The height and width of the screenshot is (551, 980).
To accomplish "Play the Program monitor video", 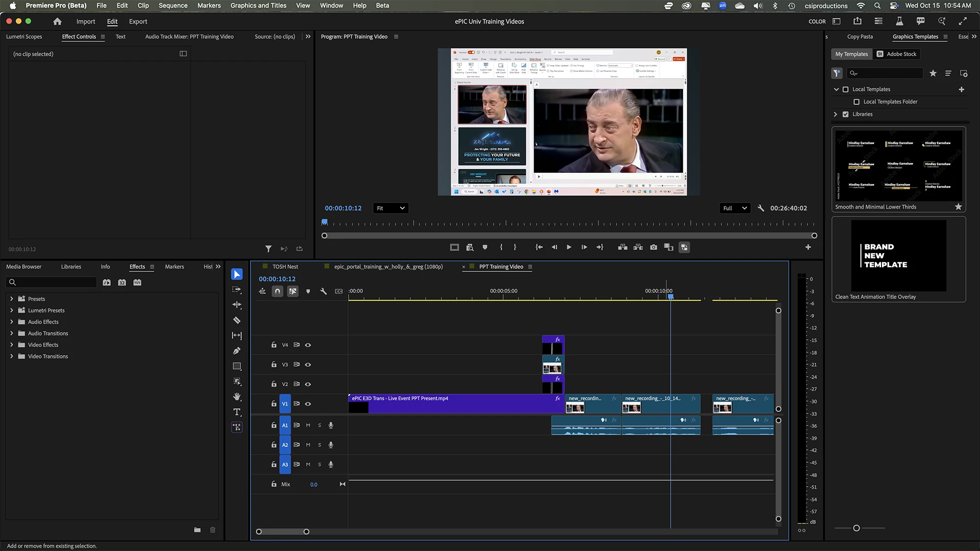I will pyautogui.click(x=569, y=247).
